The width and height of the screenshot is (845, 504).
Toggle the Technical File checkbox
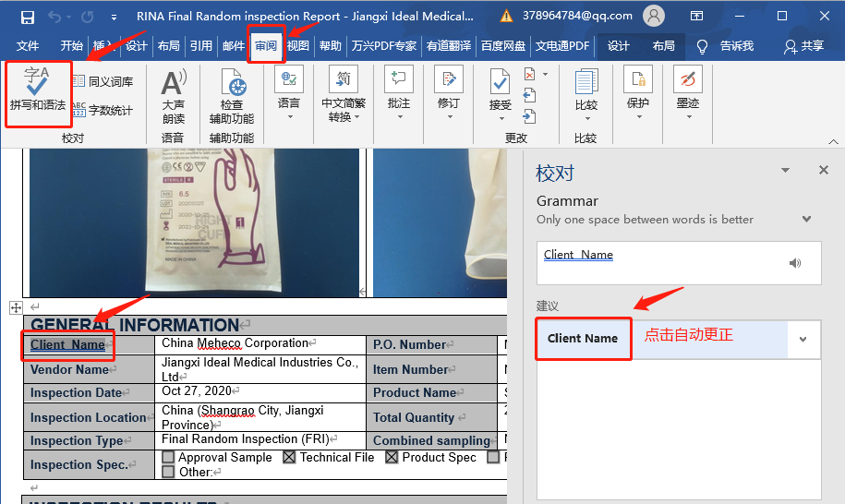289,457
